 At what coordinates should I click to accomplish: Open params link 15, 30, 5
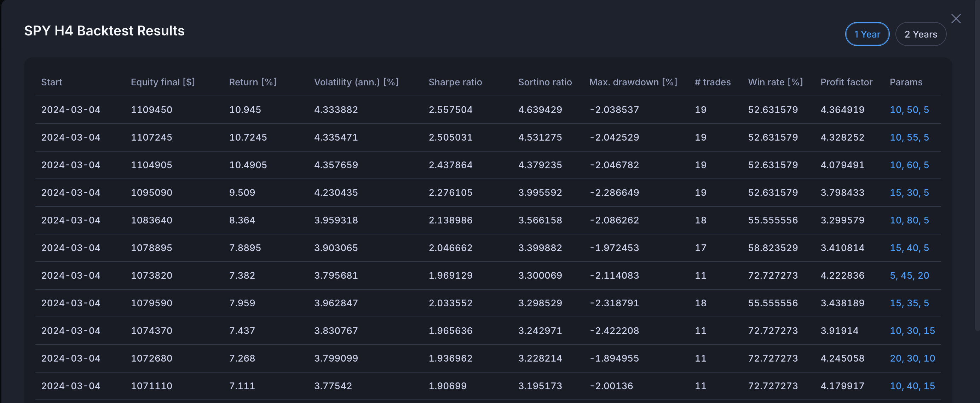click(x=909, y=193)
